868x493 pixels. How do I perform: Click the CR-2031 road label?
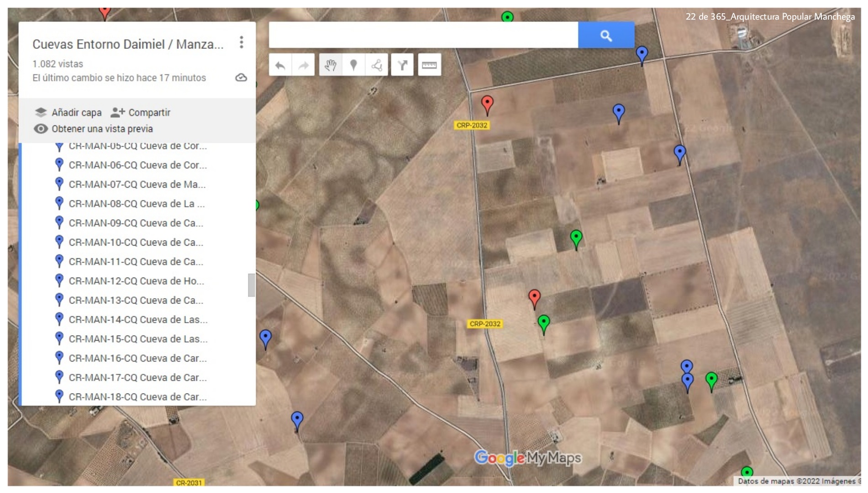[x=189, y=483]
